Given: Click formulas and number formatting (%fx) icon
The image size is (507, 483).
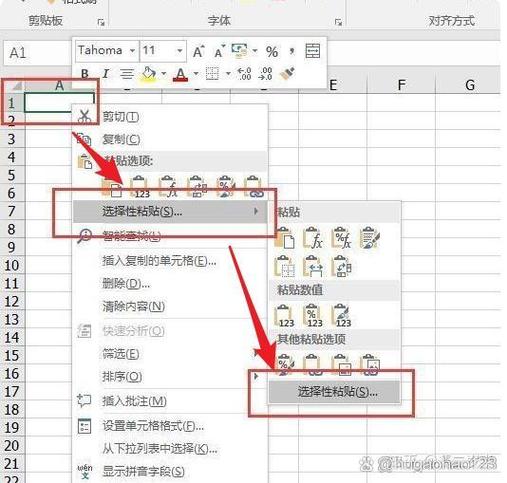Looking at the screenshot, I should tap(341, 238).
